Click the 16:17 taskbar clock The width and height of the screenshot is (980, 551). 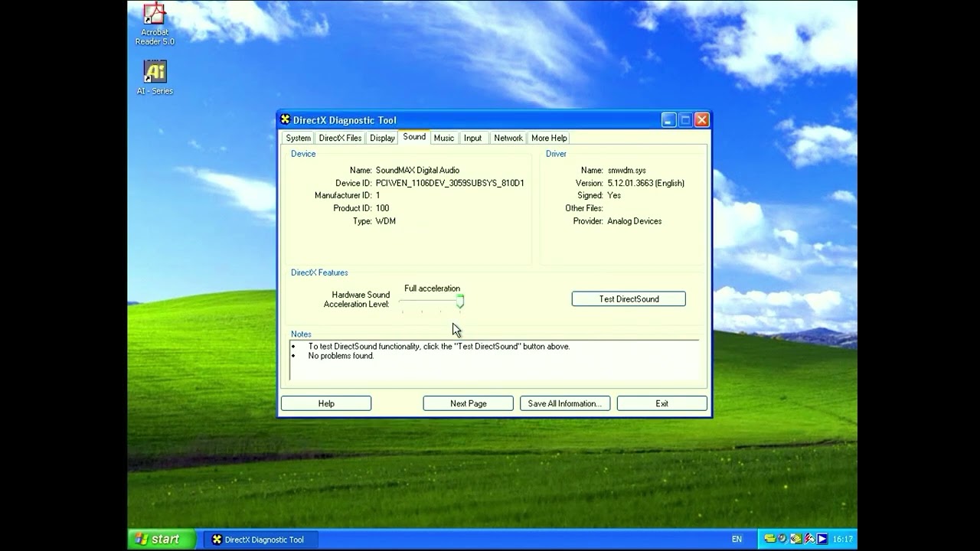pos(844,539)
